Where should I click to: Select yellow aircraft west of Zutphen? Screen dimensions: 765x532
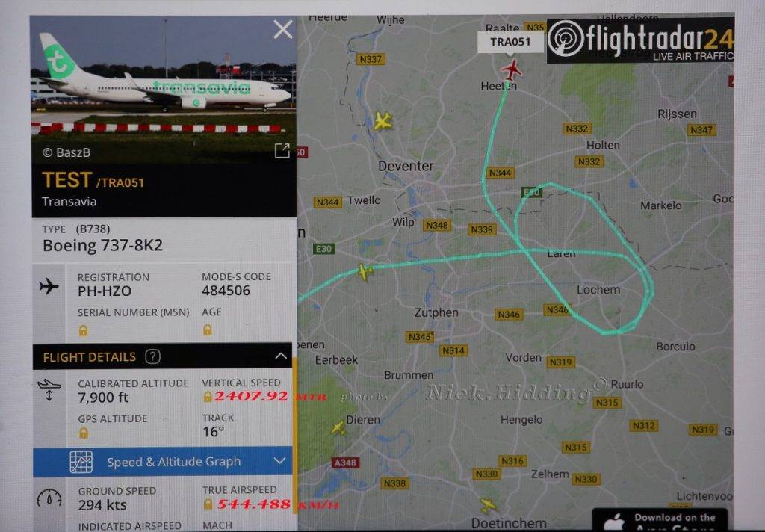pyautogui.click(x=365, y=271)
